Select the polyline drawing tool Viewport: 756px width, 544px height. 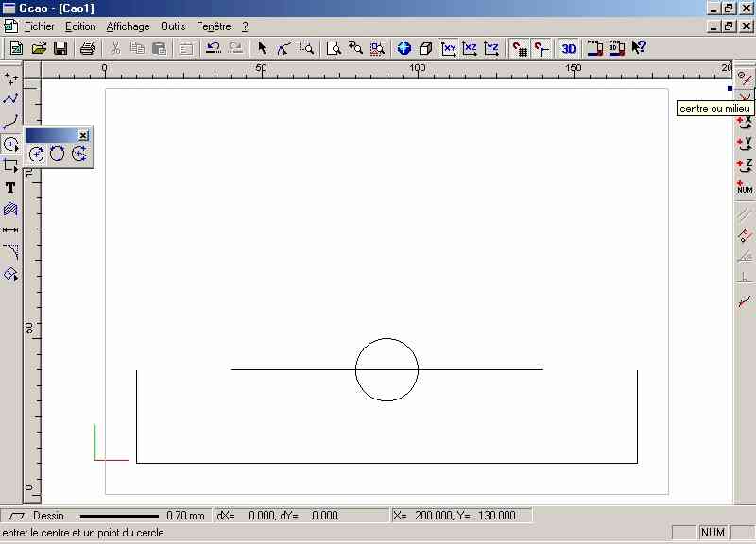pyautogui.click(x=10, y=98)
